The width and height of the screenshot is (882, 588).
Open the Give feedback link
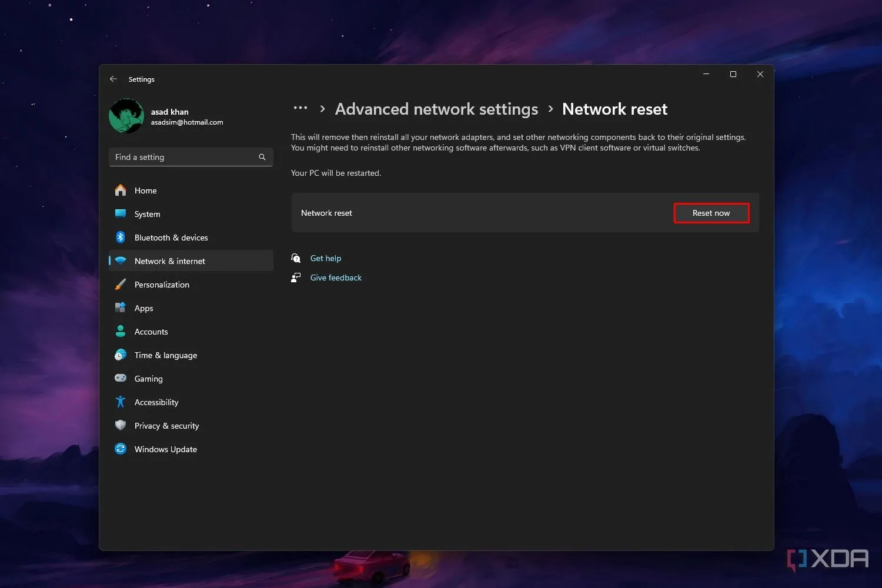click(336, 278)
